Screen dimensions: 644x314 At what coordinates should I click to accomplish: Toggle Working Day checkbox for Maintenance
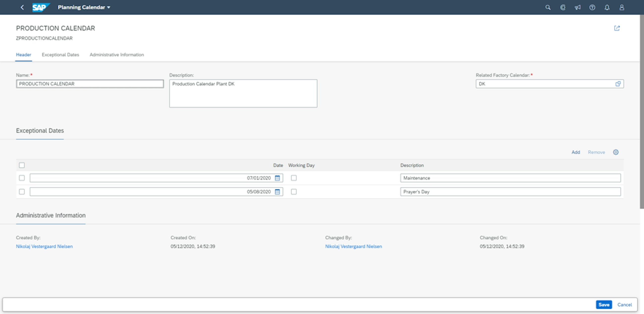pyautogui.click(x=294, y=178)
